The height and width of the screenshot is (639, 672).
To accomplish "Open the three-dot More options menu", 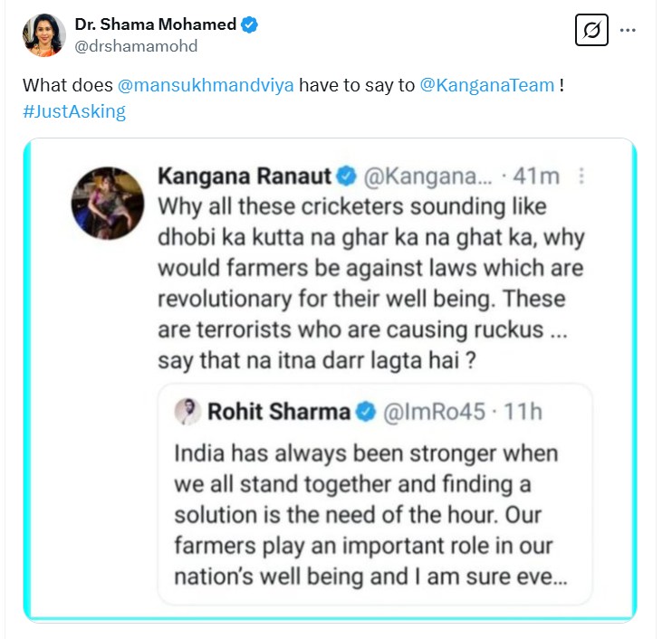I will (x=628, y=31).
